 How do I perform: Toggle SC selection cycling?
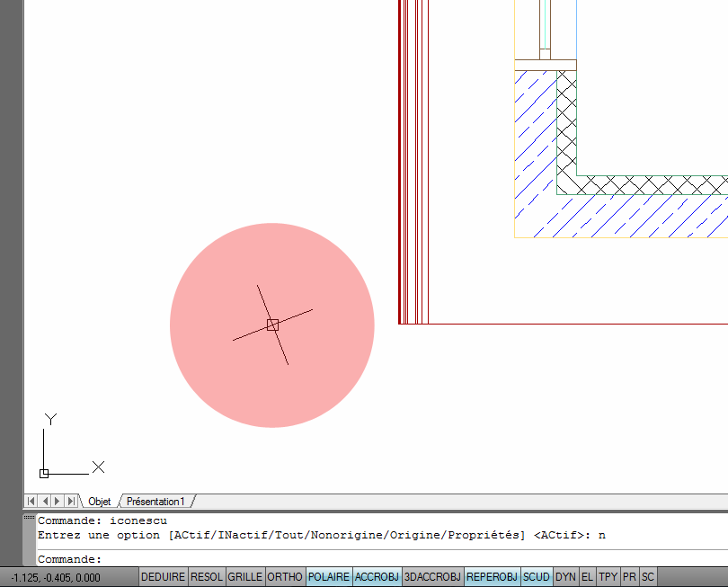(x=648, y=576)
